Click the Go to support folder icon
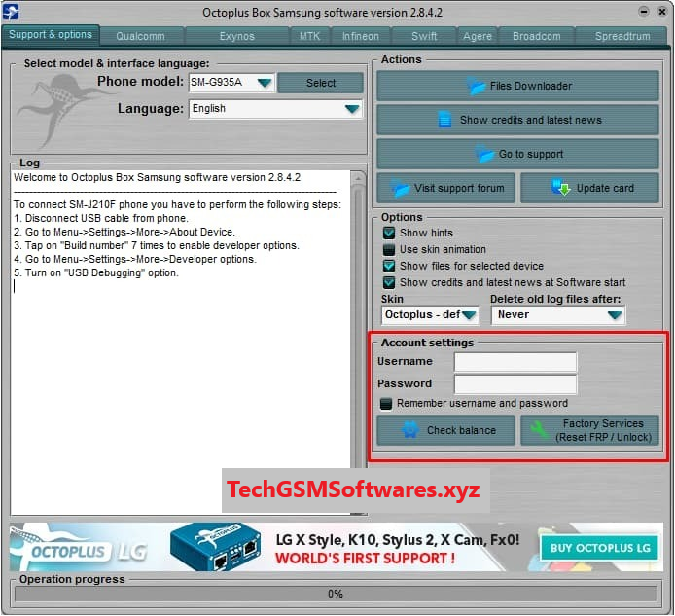Screen dimensions: 675x616 click(x=485, y=154)
